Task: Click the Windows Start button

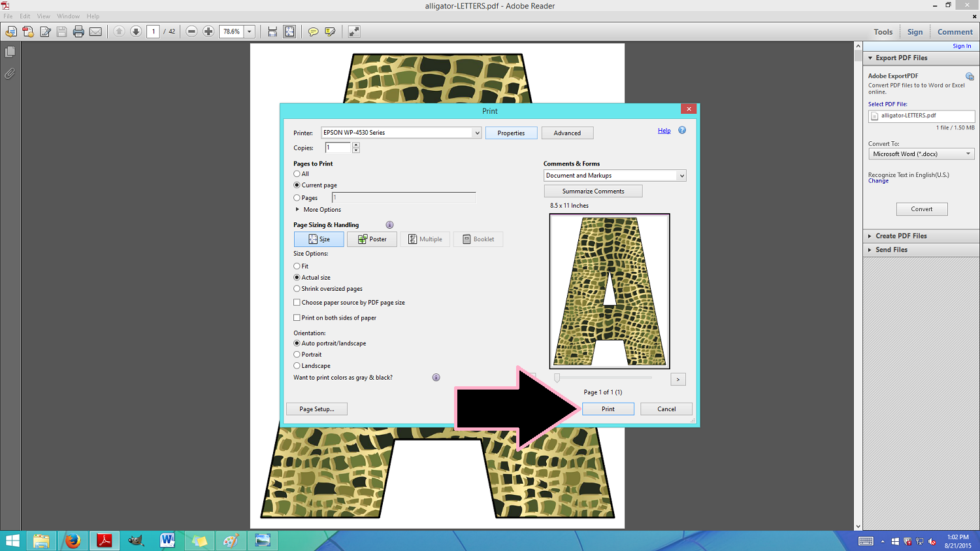Action: click(12, 541)
